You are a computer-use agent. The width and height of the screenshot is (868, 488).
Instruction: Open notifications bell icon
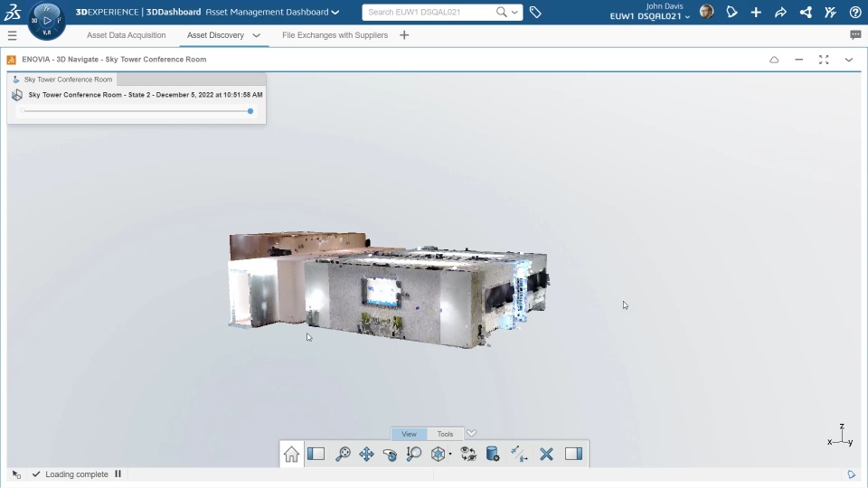pos(731,12)
